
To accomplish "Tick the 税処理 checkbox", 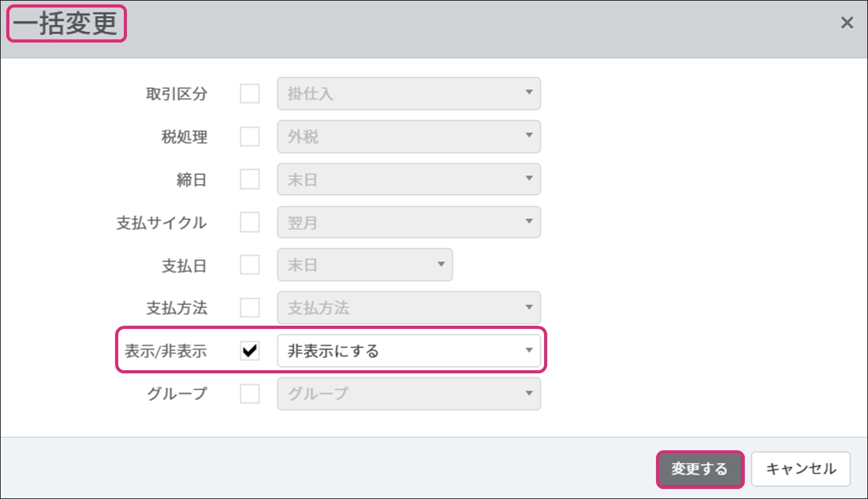I will click(250, 137).
